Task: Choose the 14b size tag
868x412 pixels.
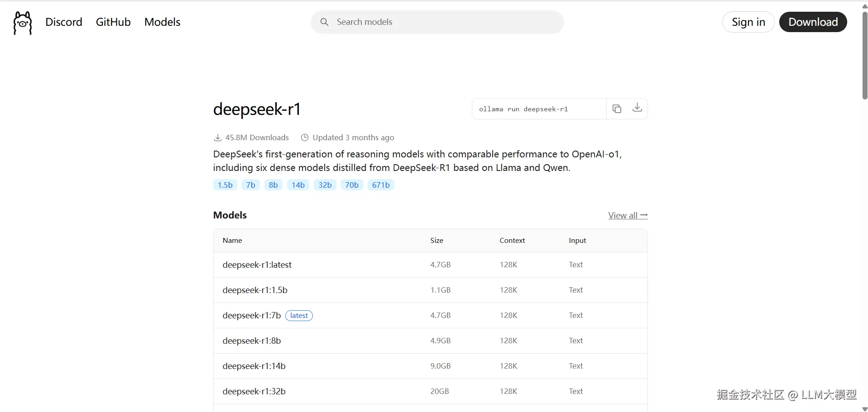Action: 298,185
